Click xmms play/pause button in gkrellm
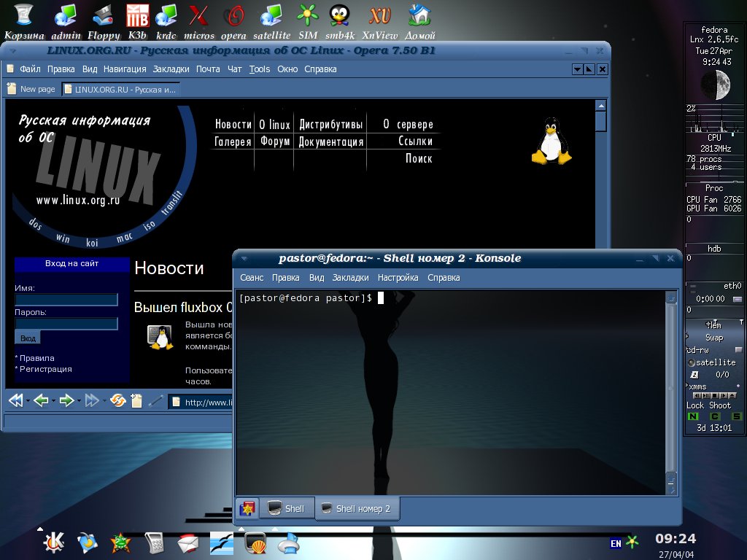747x560 pixels. coord(706,395)
